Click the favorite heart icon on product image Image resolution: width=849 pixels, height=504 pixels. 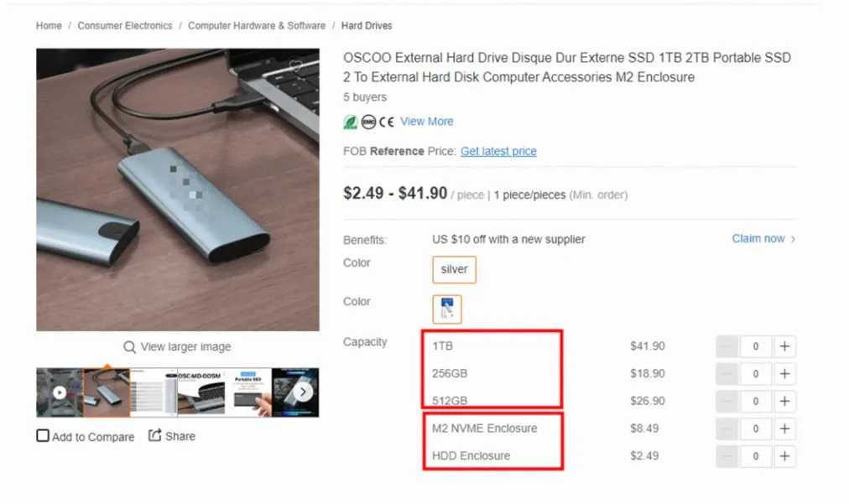click(x=295, y=66)
